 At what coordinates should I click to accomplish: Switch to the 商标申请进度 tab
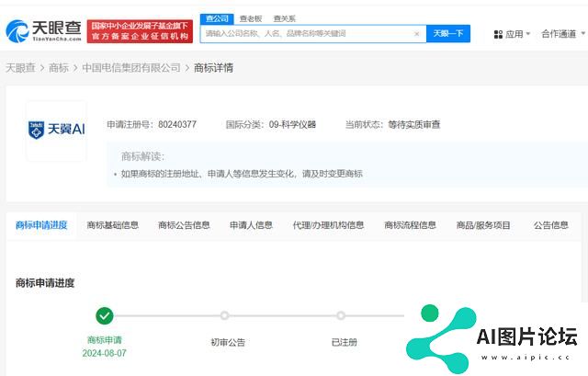click(41, 225)
